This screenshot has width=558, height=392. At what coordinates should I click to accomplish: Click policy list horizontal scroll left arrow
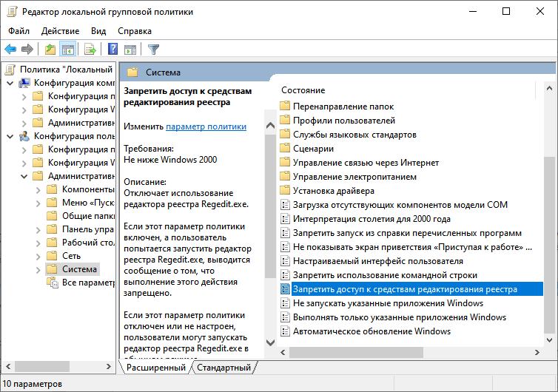[x=283, y=352]
